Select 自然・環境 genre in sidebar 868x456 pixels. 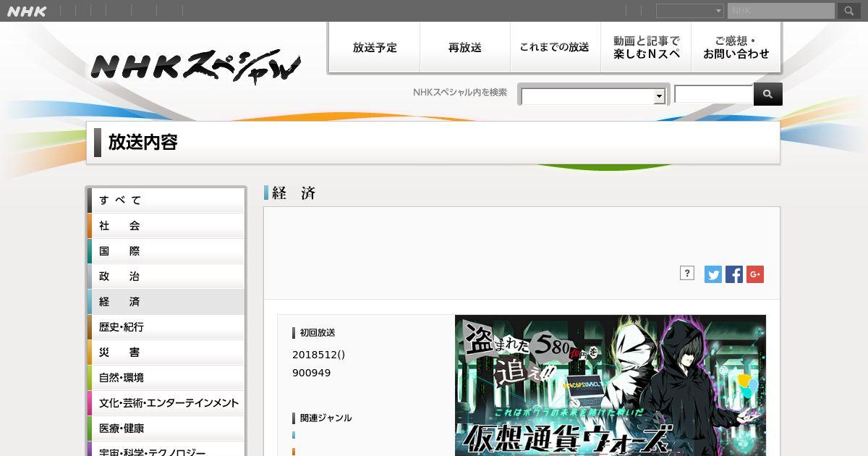(x=166, y=378)
